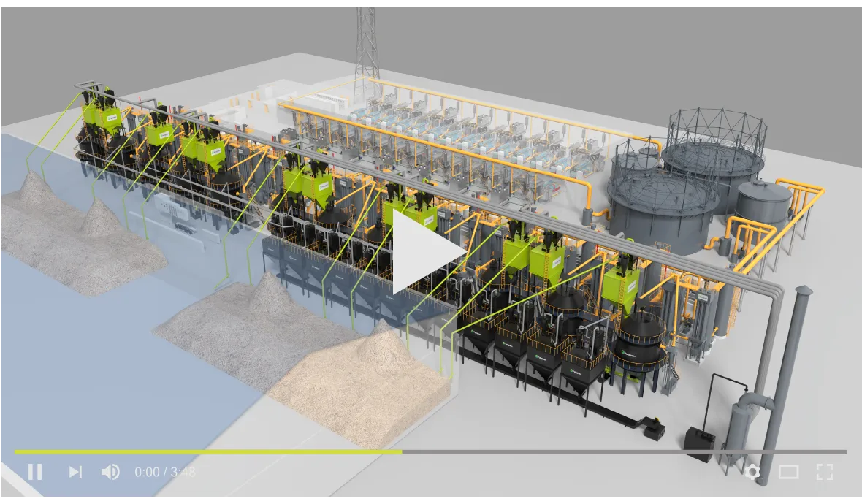Click the transparent blue water area at left
The height and width of the screenshot is (504, 862).
pos(110,351)
